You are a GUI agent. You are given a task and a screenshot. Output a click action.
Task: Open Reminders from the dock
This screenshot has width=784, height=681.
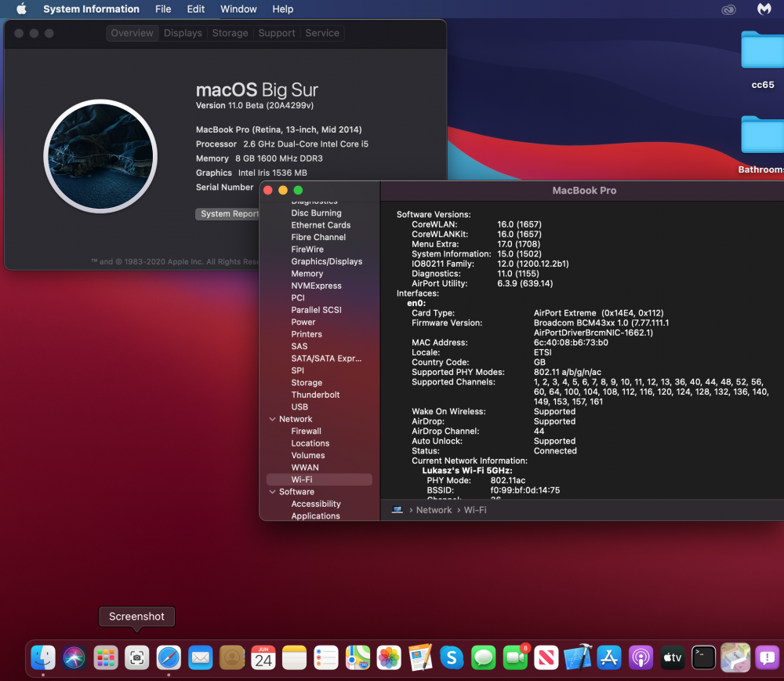(x=326, y=657)
